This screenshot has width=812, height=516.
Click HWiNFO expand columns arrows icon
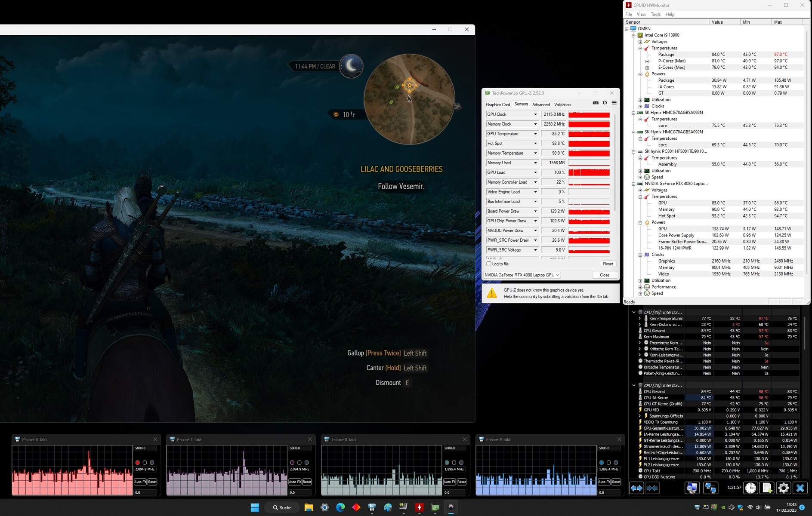(636, 488)
